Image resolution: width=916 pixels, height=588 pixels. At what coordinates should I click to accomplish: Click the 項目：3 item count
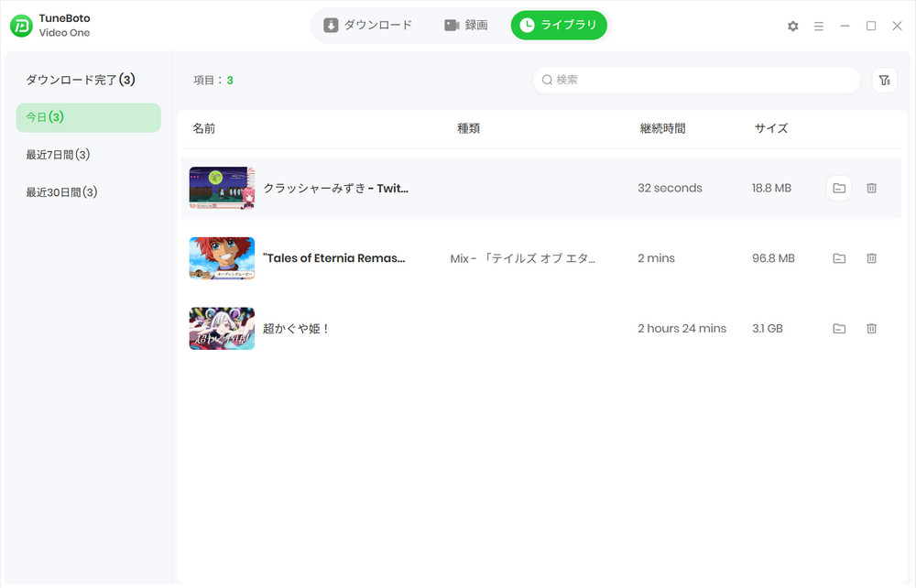[x=213, y=80]
